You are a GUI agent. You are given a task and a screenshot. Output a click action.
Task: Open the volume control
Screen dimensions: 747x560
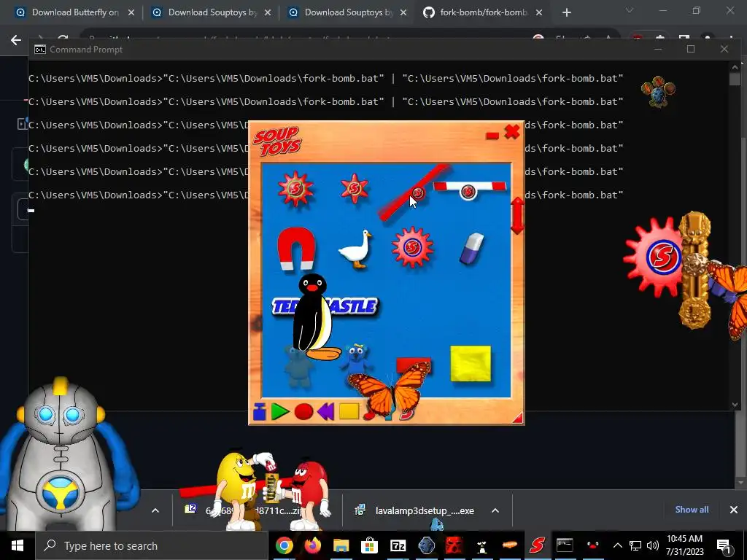653,545
